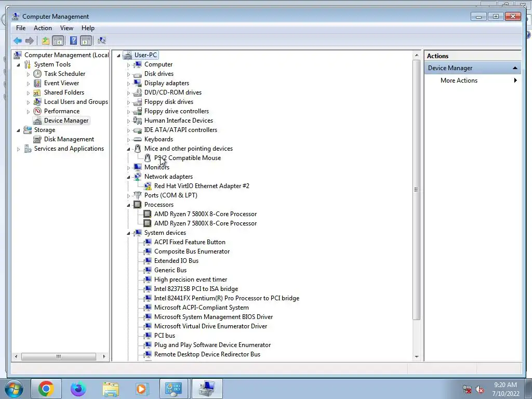Click the DVD/CD-ROM drives icon
Image resolution: width=532 pixels, height=399 pixels.
tap(137, 92)
